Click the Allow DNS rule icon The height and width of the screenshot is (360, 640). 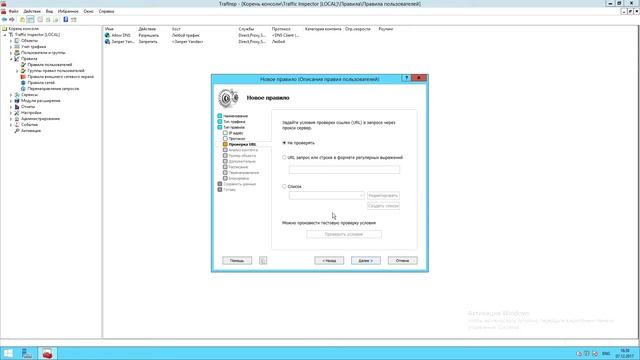(107, 36)
